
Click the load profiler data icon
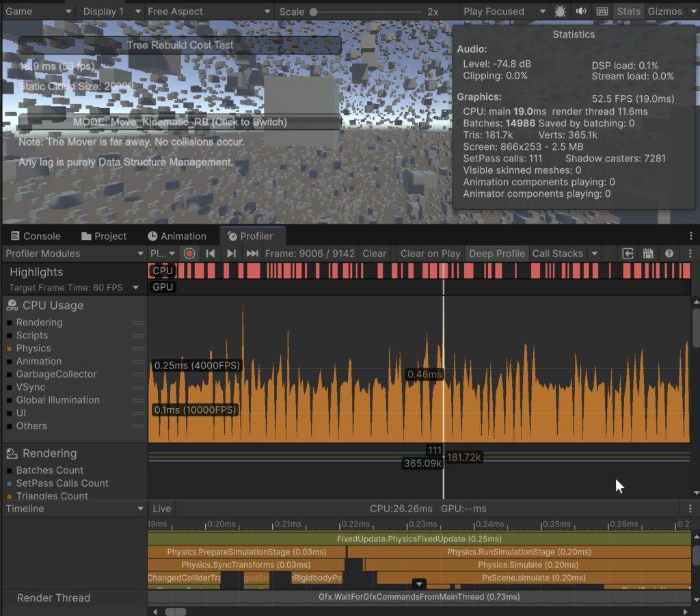pyautogui.click(x=628, y=254)
